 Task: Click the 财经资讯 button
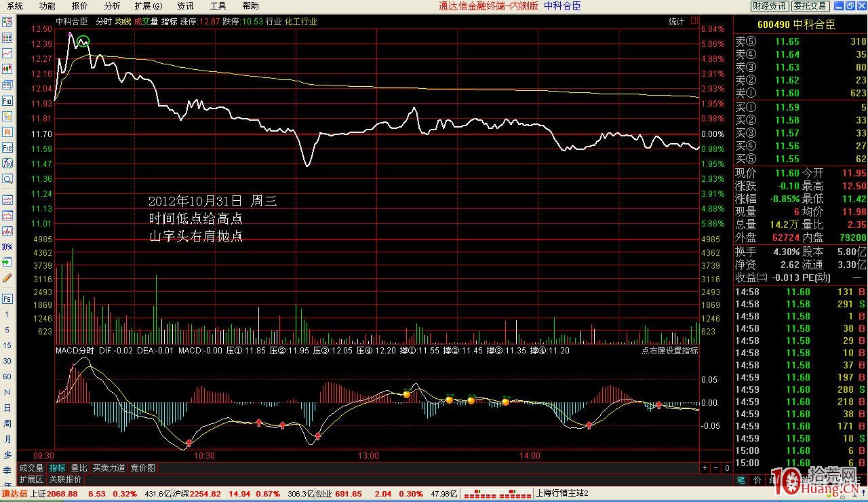[770, 6]
